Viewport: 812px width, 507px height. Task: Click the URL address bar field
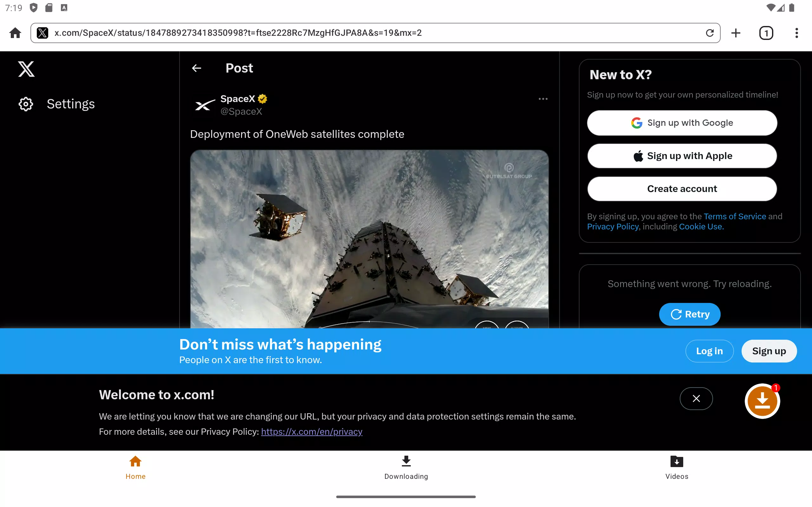point(375,33)
